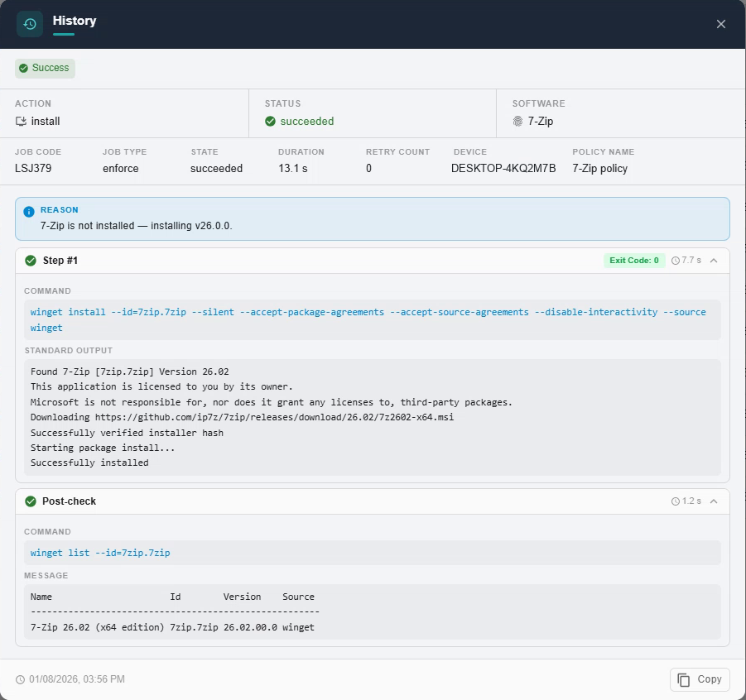
Task: Click the state value succeeded
Action: click(x=216, y=168)
